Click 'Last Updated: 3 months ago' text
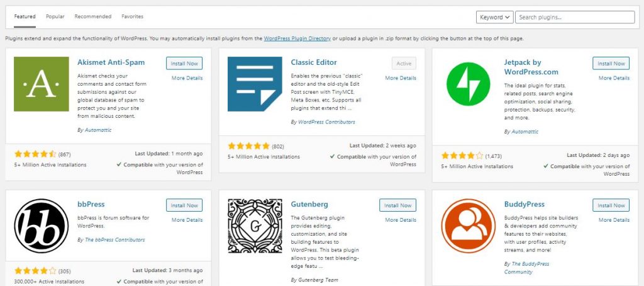Viewport: 644px width, 286px height. 167,271
